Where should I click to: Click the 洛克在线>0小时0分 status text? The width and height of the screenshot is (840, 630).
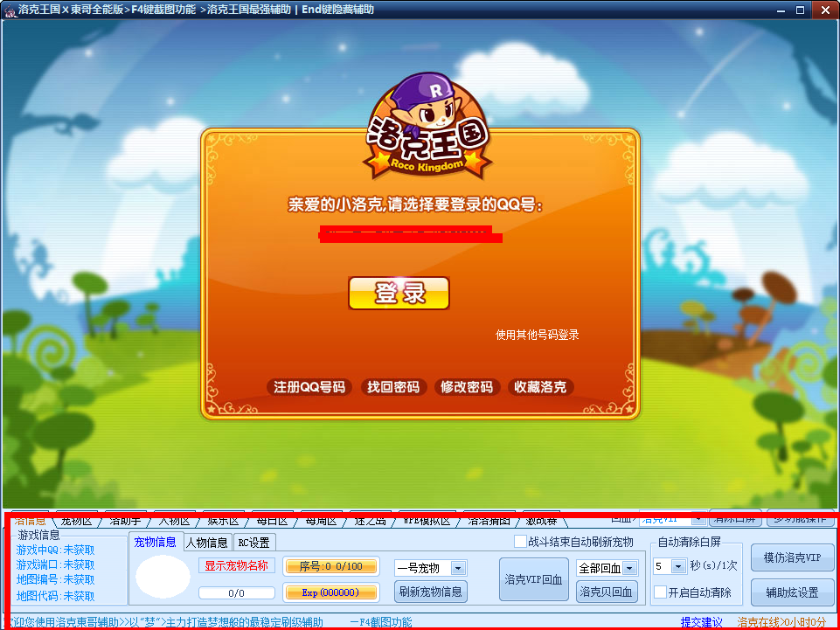[781, 622]
